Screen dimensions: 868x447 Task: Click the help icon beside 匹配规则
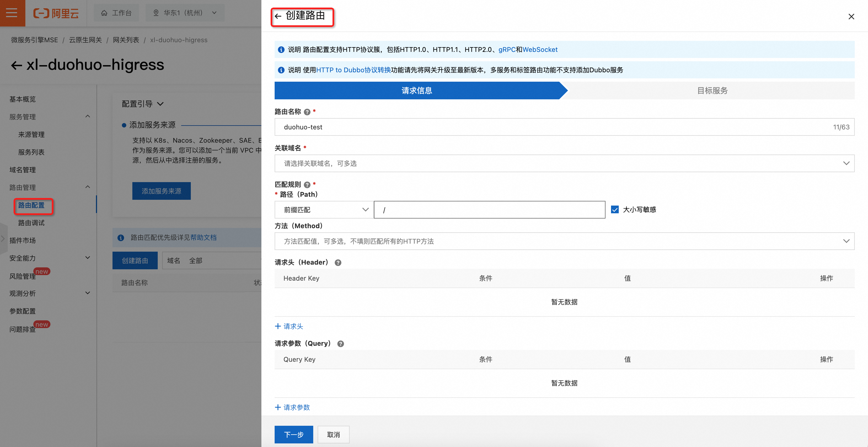tap(307, 185)
